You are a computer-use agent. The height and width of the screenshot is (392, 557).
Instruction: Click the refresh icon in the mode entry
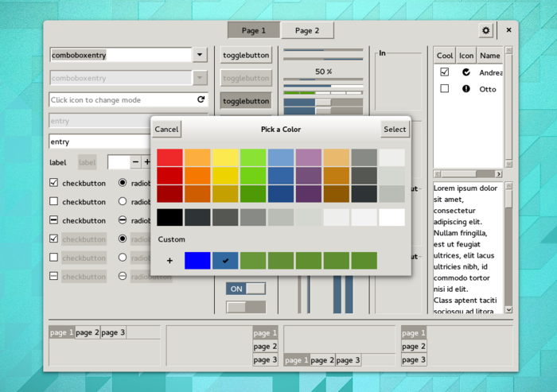point(201,100)
